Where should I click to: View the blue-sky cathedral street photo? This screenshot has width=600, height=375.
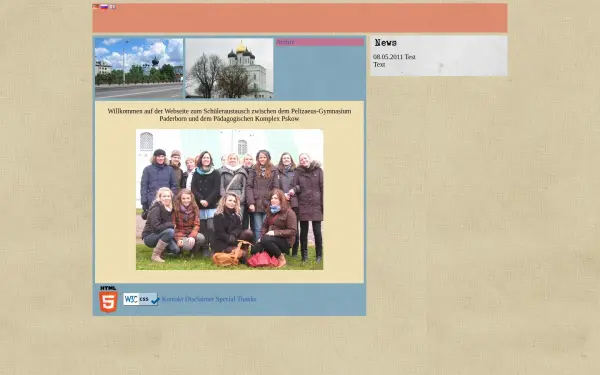click(139, 68)
